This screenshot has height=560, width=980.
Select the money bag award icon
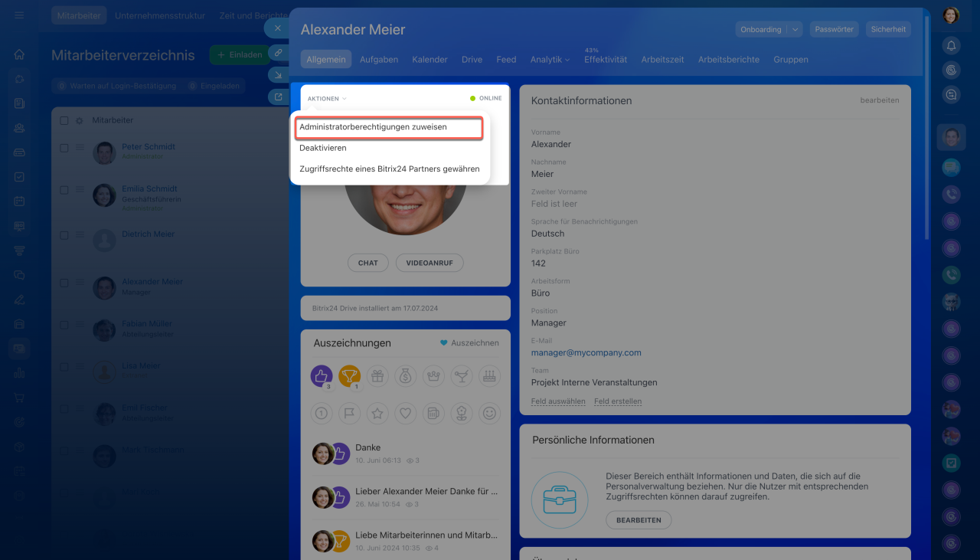tap(406, 375)
